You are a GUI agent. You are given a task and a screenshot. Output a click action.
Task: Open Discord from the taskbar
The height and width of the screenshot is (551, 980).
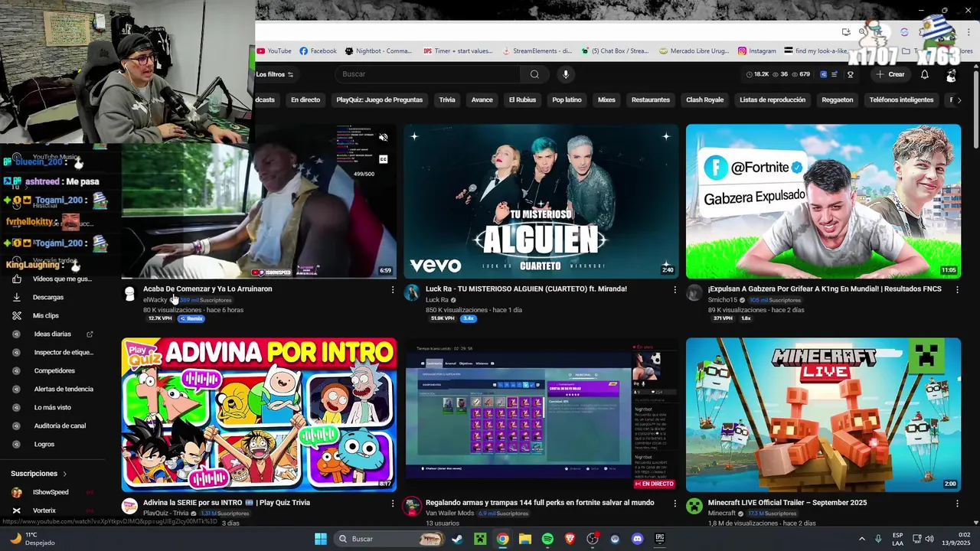pyautogui.click(x=637, y=539)
